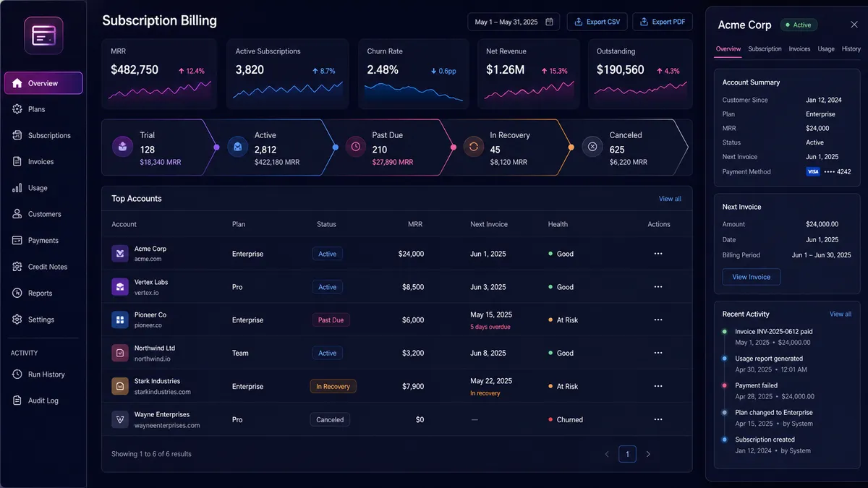Click the Active status pill beside Acme Corp title
This screenshot has height=488, width=868.
pos(799,25)
